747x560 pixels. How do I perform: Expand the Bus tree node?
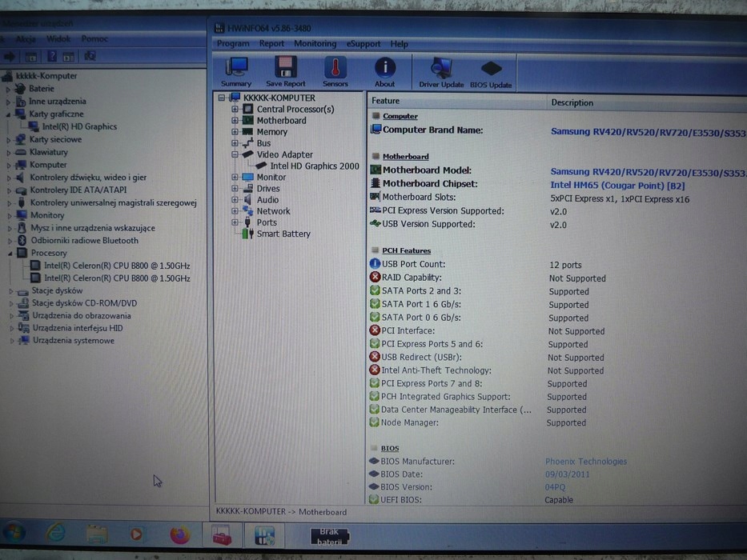tap(235, 143)
